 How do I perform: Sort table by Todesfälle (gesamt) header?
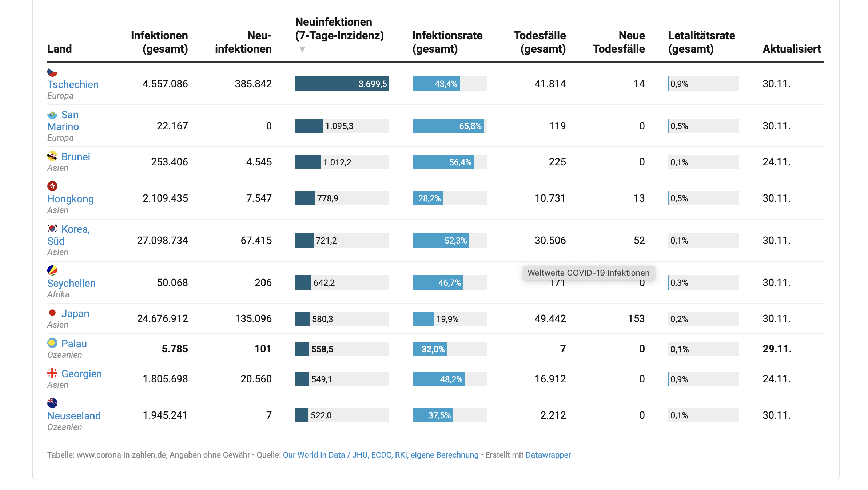tap(539, 42)
